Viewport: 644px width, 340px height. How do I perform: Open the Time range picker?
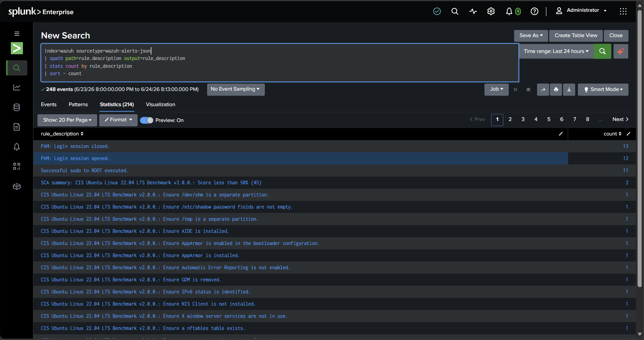(556, 51)
